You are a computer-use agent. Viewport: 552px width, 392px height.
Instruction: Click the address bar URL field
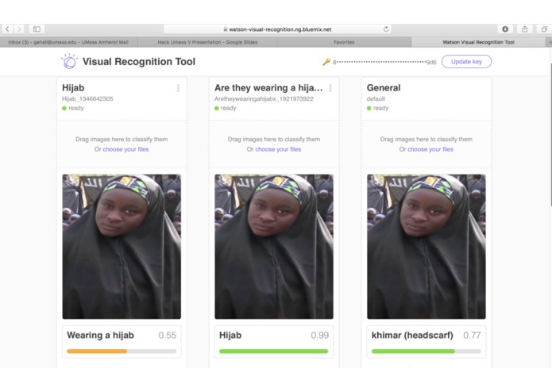[x=277, y=29]
